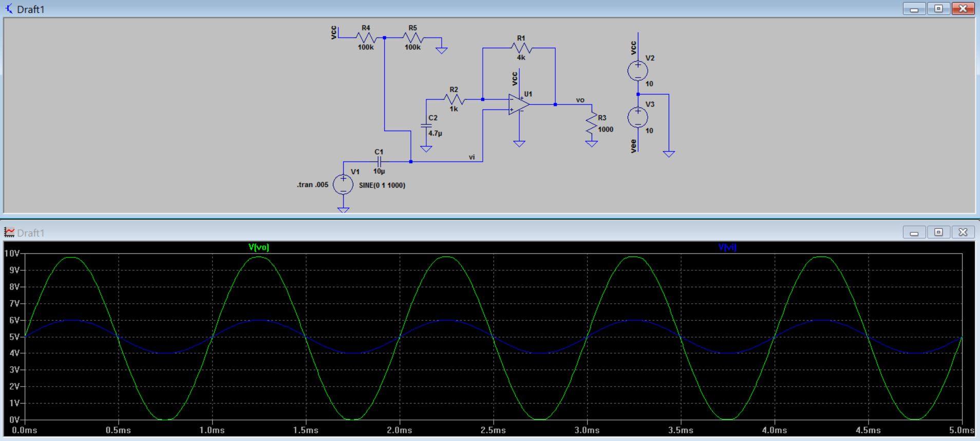Click the V(vi) trace label

click(727, 247)
